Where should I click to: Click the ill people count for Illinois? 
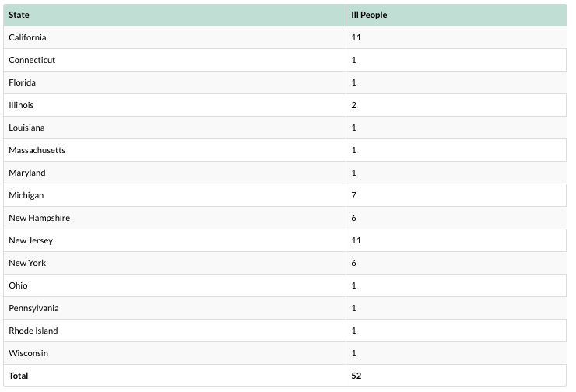[354, 105]
